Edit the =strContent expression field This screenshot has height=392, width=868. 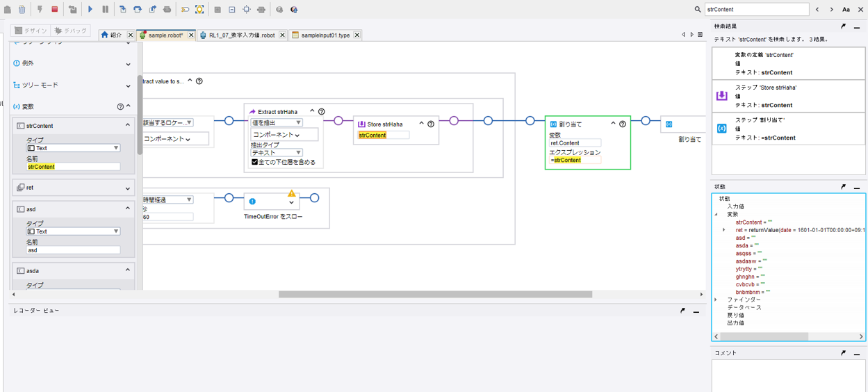(575, 161)
